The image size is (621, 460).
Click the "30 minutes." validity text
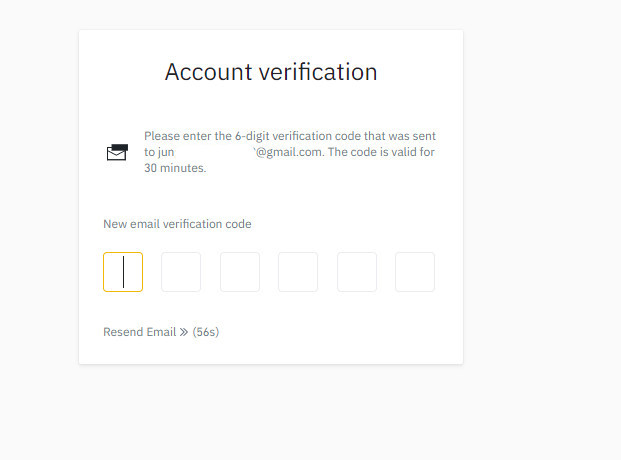click(175, 168)
